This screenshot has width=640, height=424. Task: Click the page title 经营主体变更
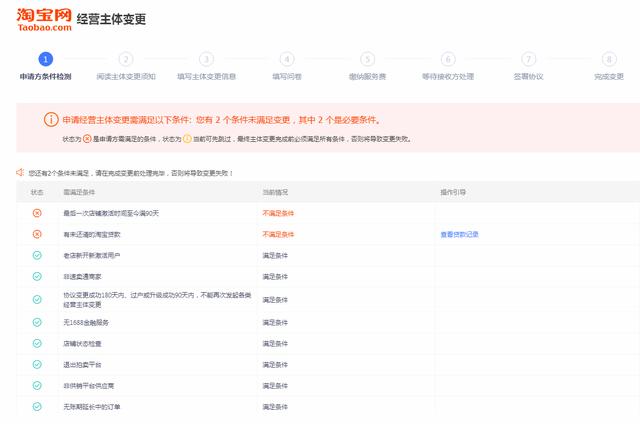click(x=111, y=19)
